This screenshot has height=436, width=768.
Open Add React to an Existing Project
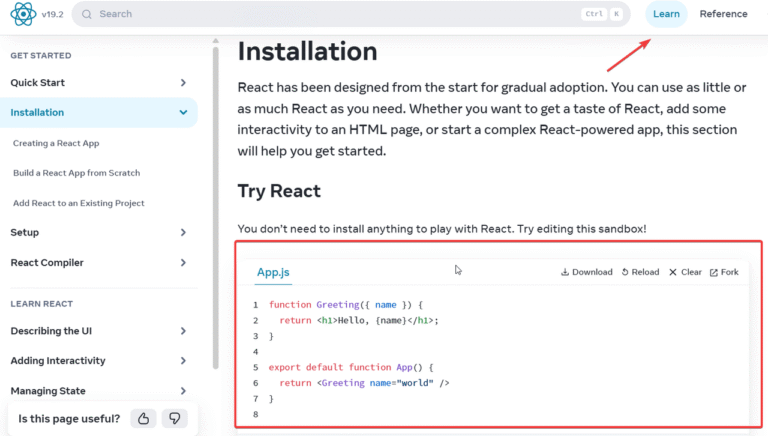[79, 203]
